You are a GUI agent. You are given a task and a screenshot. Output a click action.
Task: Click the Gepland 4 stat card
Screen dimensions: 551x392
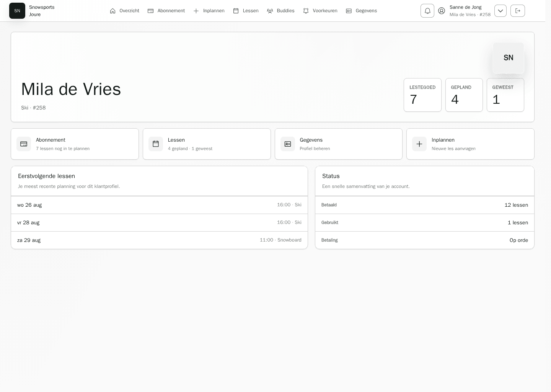464,95
